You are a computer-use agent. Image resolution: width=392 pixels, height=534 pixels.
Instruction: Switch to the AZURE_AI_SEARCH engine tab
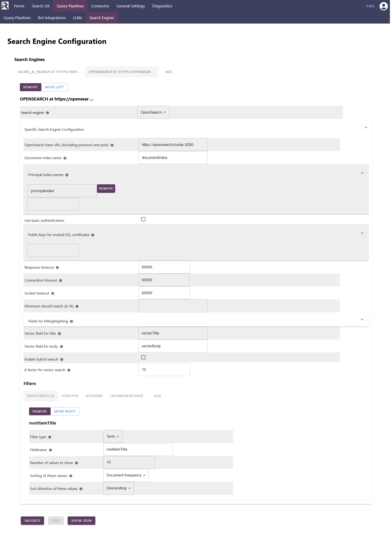[49, 72]
